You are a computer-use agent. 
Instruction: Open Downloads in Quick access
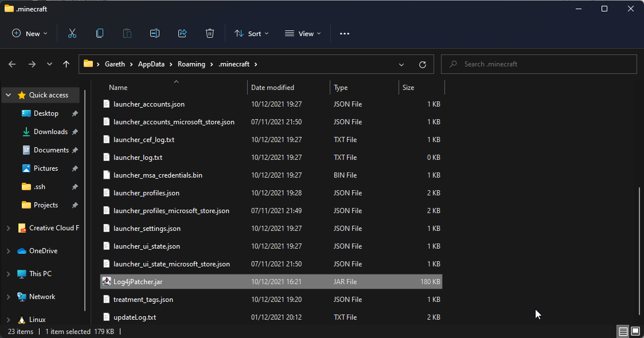50,132
